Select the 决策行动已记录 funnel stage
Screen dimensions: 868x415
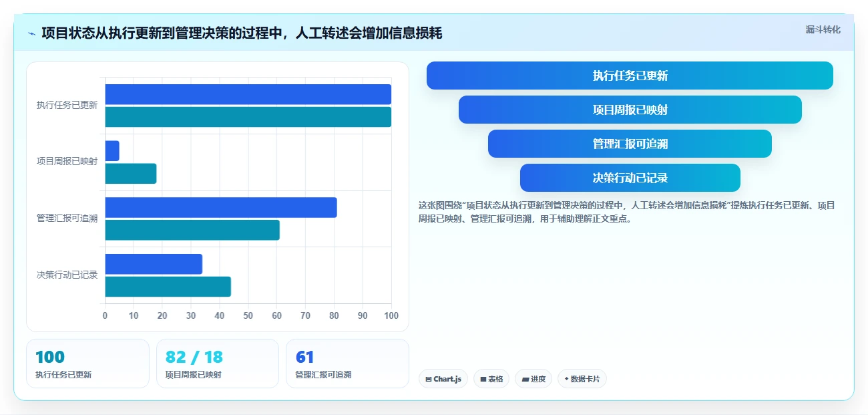point(630,178)
